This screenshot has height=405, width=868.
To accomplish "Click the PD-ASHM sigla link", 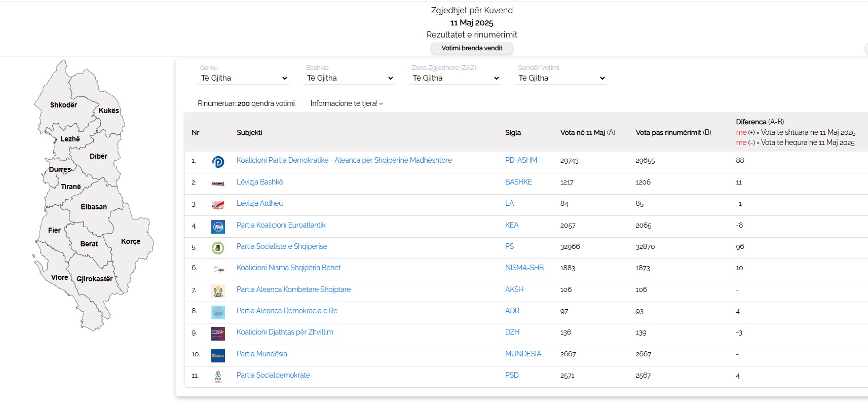I will [x=521, y=160].
